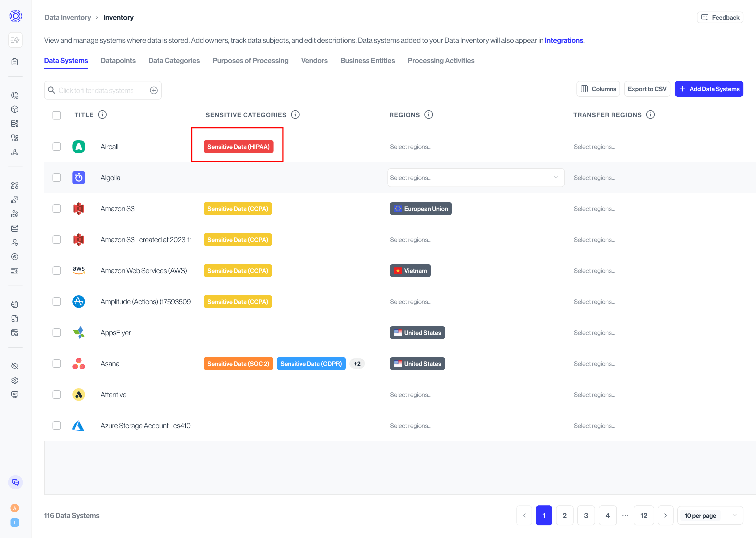Click the Export to CSV button
Image resolution: width=756 pixels, height=538 pixels.
click(x=647, y=89)
